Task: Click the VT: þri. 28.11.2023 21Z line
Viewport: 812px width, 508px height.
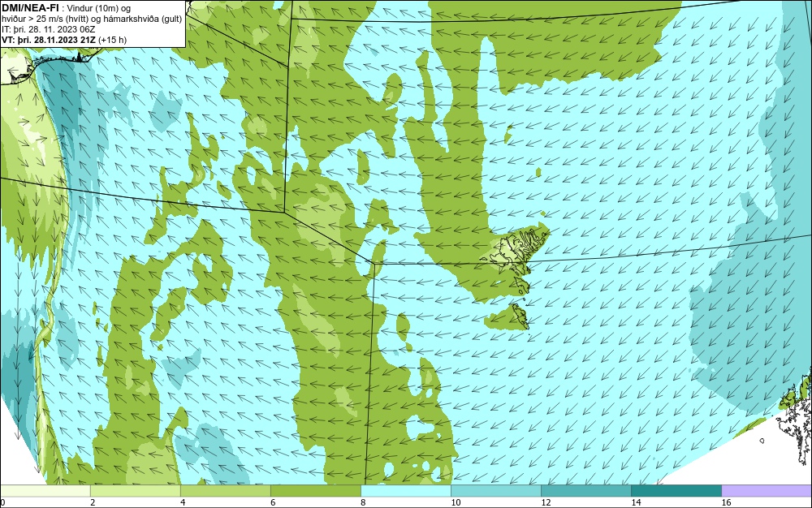Action: tap(64, 39)
